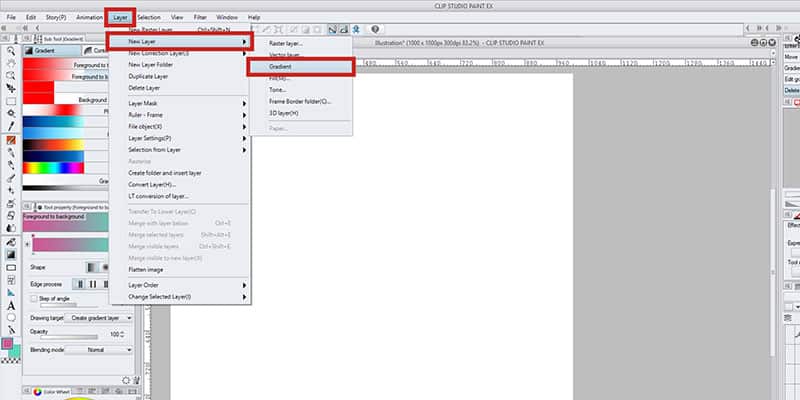Select the rainbow gradient preset
This screenshot has height=400, width=800.
(x=54, y=168)
